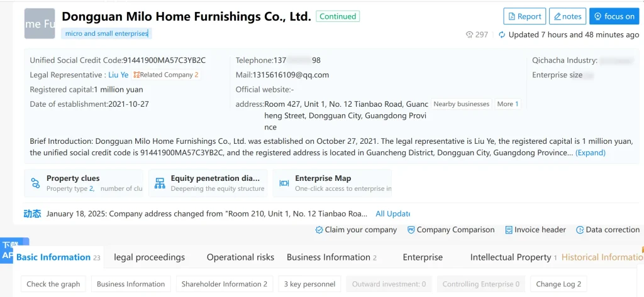The image size is (644, 297).
Task: Open the Report button
Action: 525,16
